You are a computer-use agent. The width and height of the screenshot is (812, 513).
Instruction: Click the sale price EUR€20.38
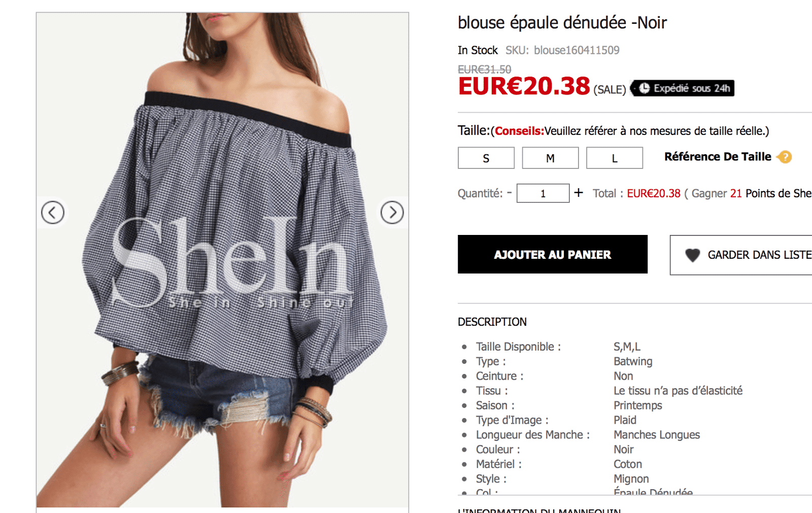(524, 86)
